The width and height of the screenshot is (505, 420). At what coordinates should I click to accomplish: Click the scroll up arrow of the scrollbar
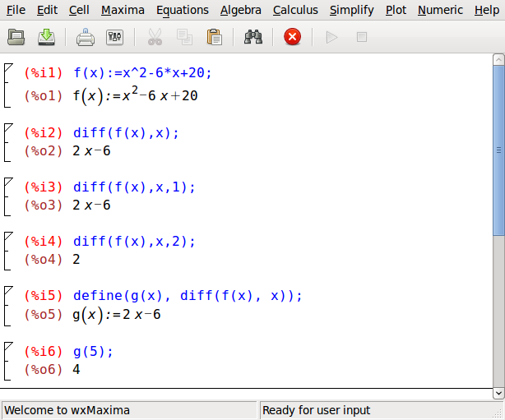[498, 59]
